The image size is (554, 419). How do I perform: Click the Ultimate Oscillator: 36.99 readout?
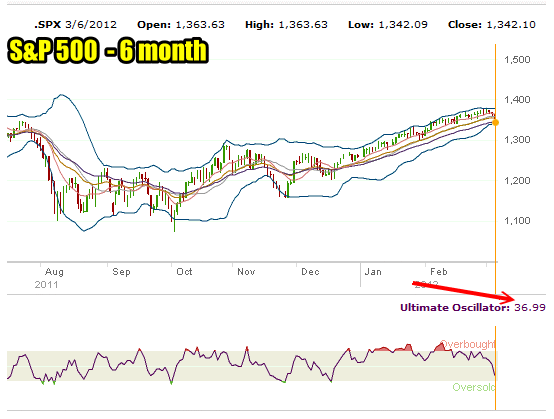click(x=473, y=308)
